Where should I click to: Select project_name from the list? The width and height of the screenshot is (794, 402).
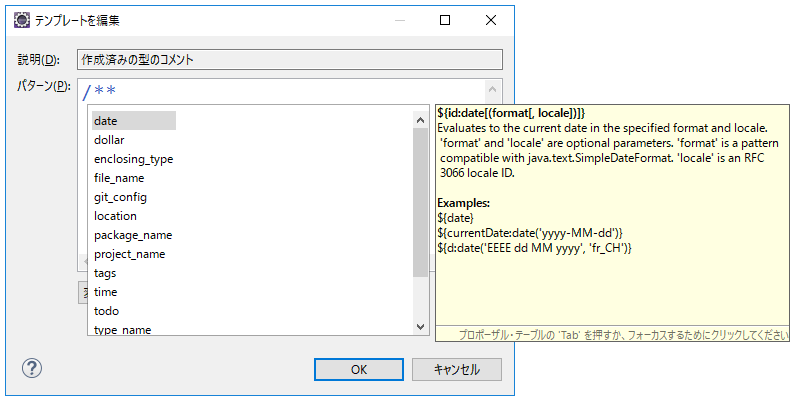pos(130,254)
